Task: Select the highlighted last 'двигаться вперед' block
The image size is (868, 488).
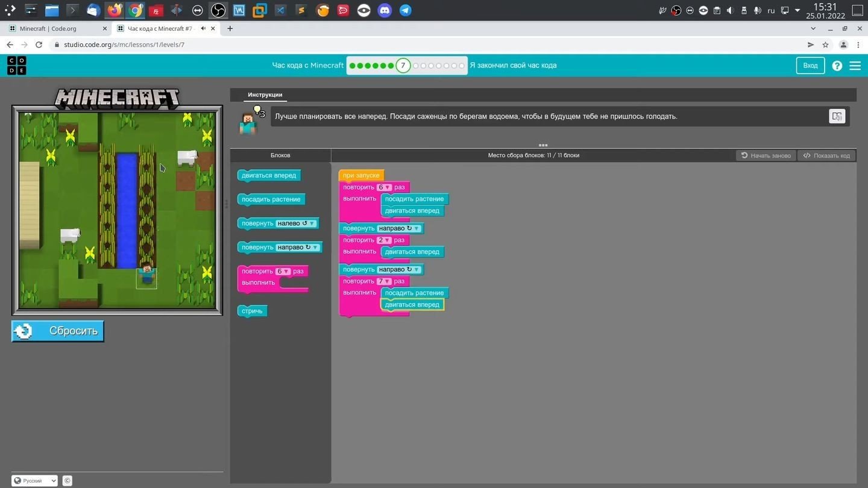Action: point(412,305)
